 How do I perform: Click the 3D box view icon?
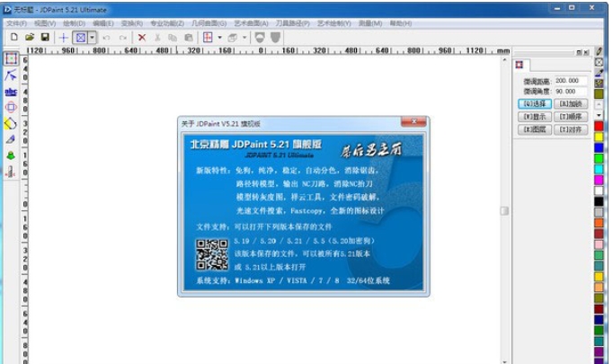233,38
